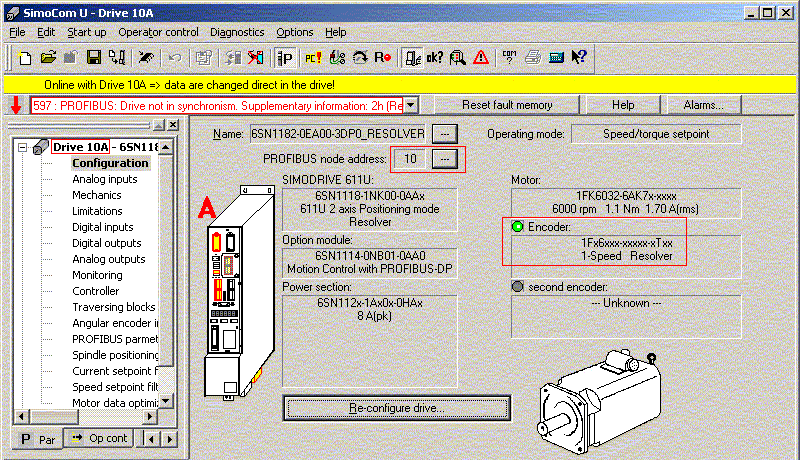Click the ... button beside PROFIBUS address

point(445,159)
